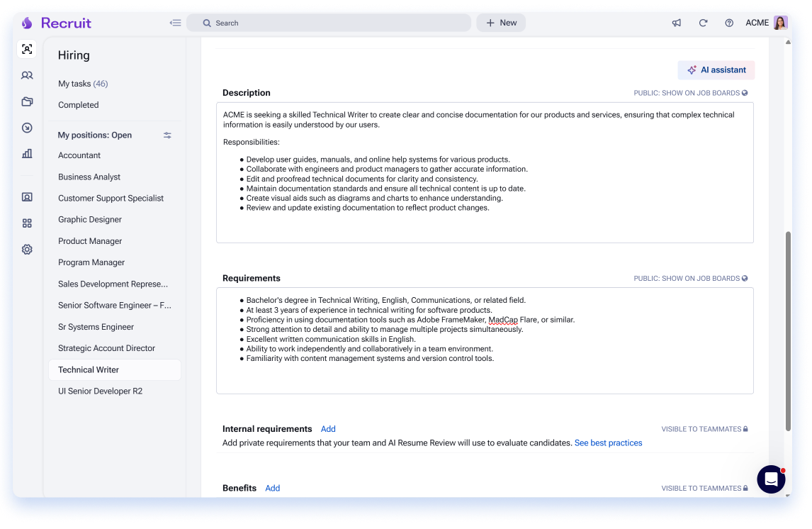Click the globe icon beside Requirements visibility

pos(744,278)
